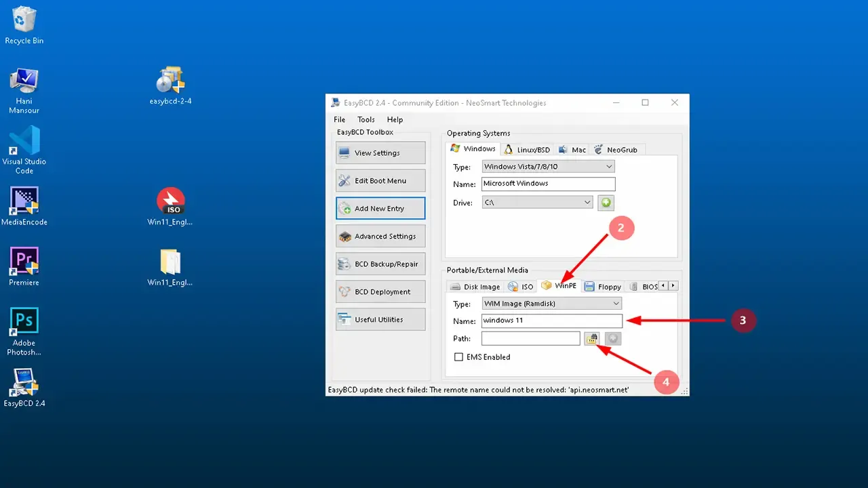Screen dimensions: 868x488
Task: Toggle the EMS Enabled checkbox
Action: (459, 357)
